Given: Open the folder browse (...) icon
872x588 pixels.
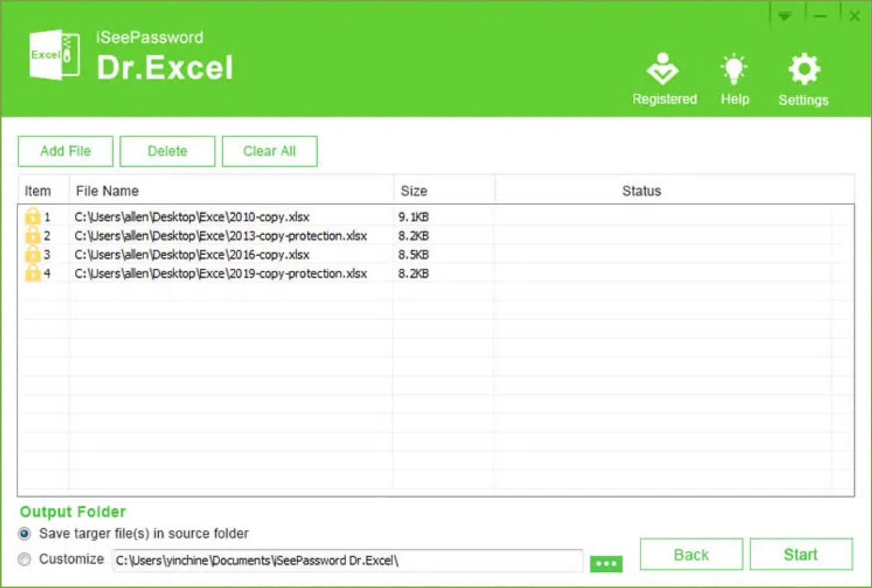Looking at the screenshot, I should (x=608, y=563).
